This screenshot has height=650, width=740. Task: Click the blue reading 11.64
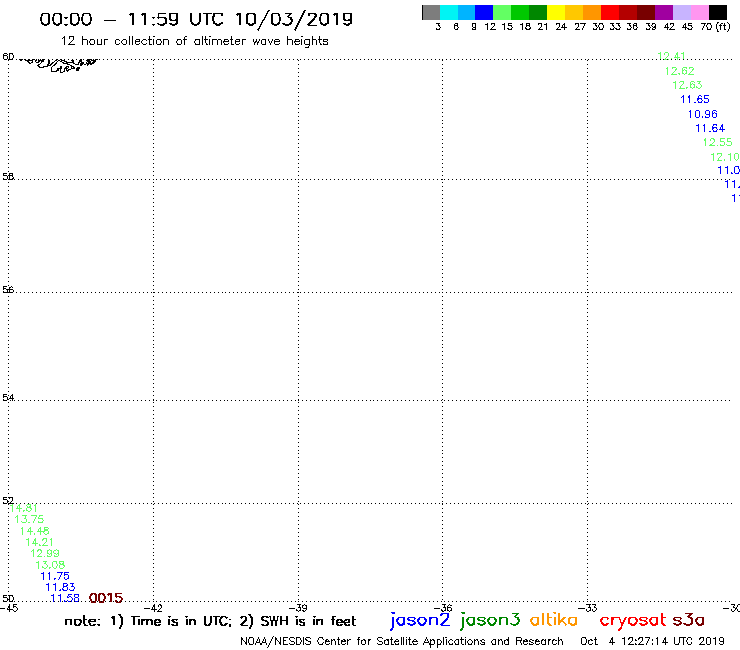point(710,128)
